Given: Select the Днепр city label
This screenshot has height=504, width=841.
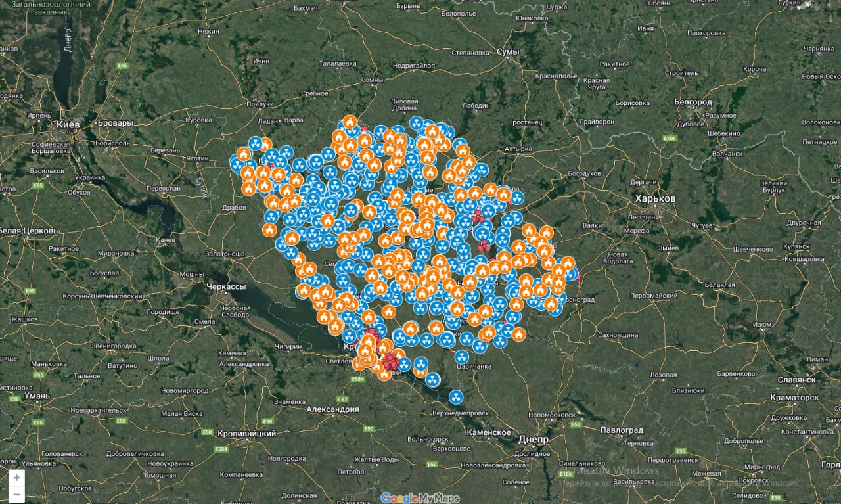Looking at the screenshot, I should coord(532,439).
